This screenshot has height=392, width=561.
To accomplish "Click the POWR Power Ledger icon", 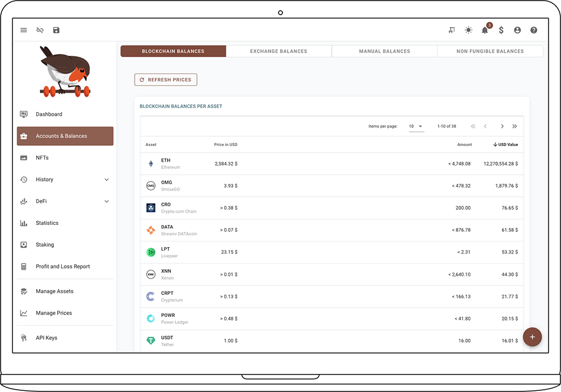I will pyautogui.click(x=151, y=318).
